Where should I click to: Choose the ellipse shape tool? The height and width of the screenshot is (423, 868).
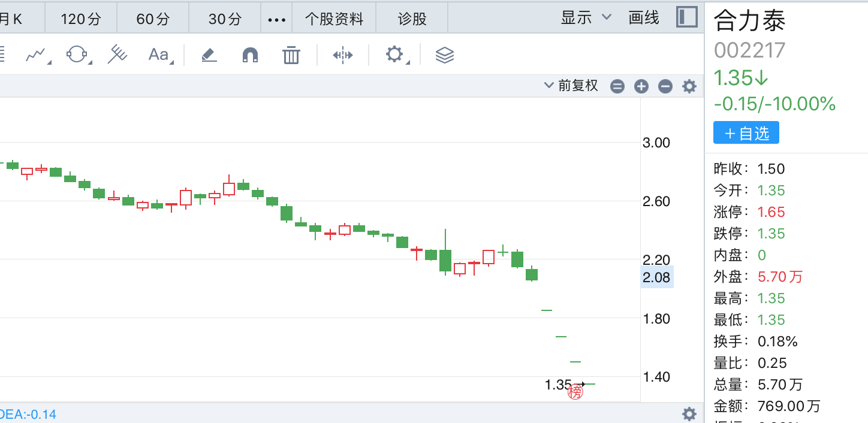tap(78, 55)
